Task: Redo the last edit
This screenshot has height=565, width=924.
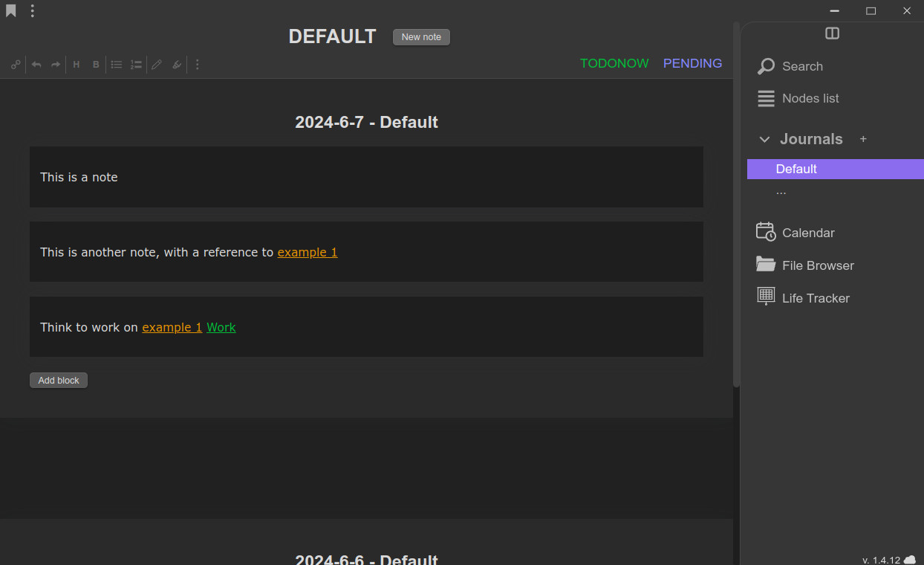Action: pos(56,65)
